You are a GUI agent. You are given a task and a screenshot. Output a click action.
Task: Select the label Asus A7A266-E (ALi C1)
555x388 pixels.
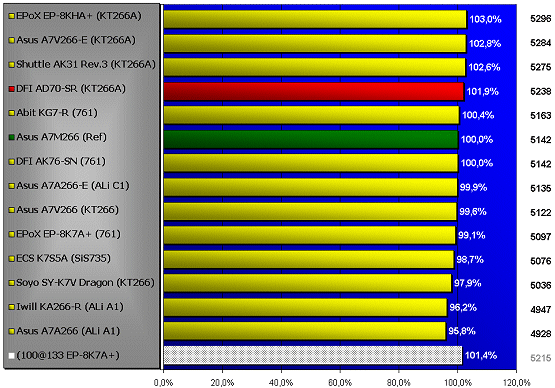[73, 186]
